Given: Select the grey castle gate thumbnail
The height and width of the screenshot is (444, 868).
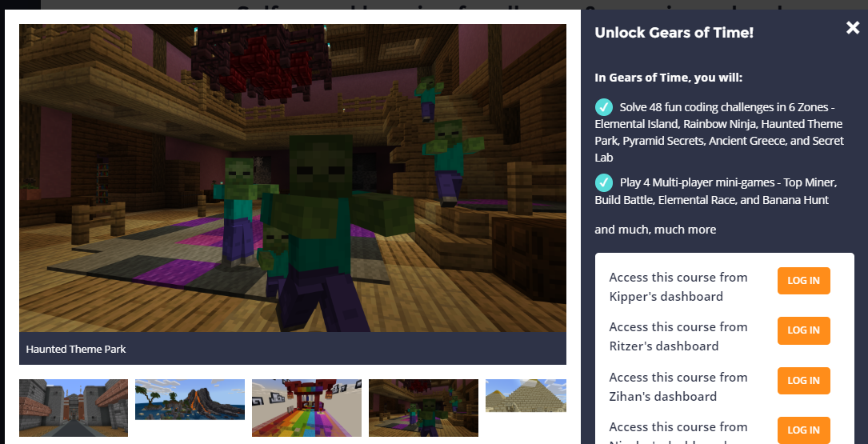Looking at the screenshot, I should (x=74, y=408).
